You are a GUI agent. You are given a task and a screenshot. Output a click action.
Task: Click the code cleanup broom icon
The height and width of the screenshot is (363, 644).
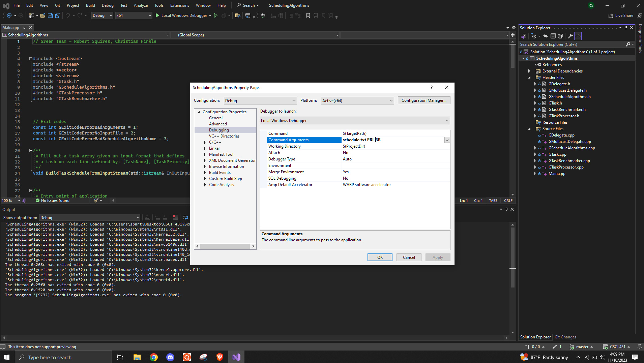point(96,201)
